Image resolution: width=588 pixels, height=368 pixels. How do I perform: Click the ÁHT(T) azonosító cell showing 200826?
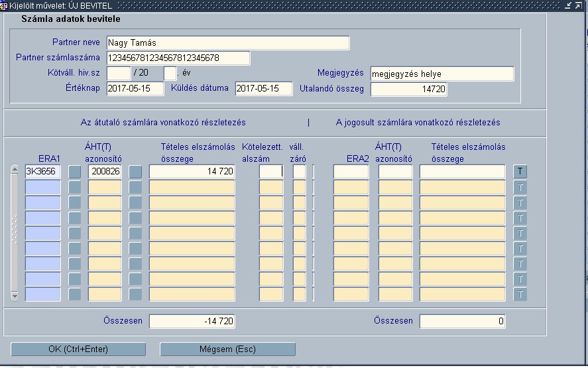pos(105,172)
